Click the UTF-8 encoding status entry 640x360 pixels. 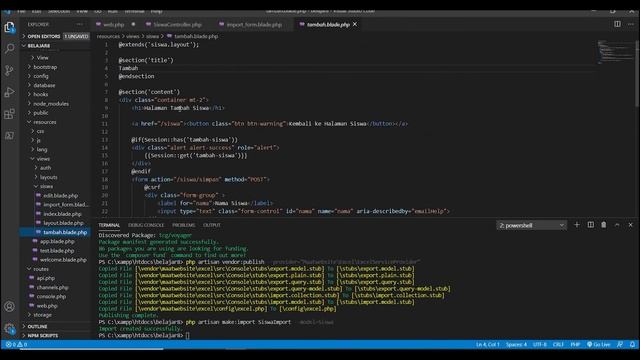pyautogui.click(x=540, y=344)
